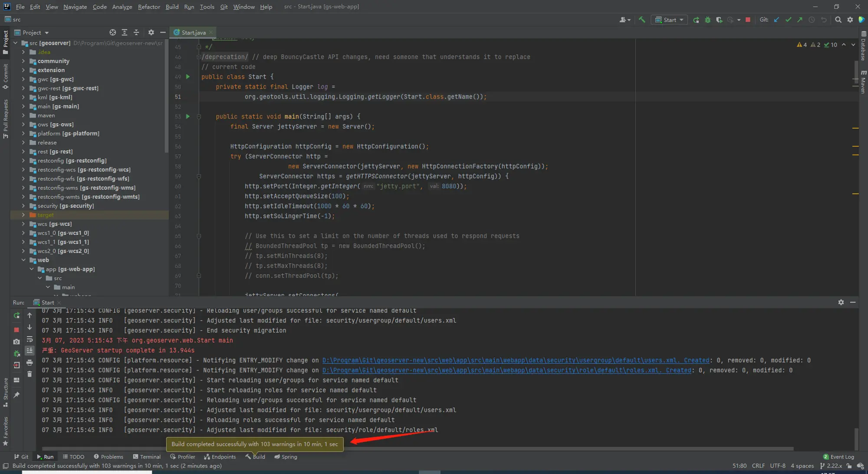
Task: Rerun the Start configuration from toolbar
Action: click(696, 20)
